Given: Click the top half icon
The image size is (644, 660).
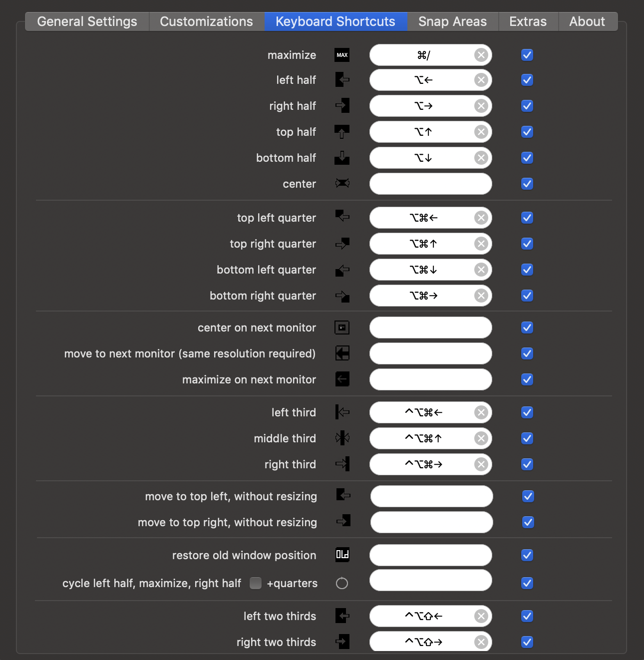Looking at the screenshot, I should tap(342, 132).
